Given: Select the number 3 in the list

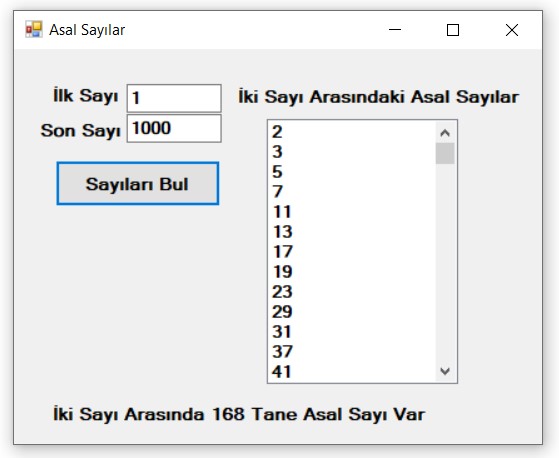Looking at the screenshot, I should [352, 152].
